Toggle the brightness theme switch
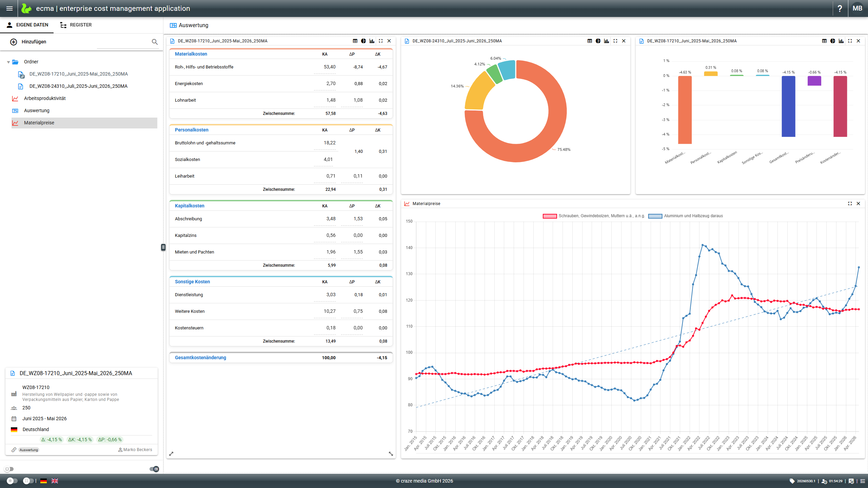The height and width of the screenshot is (488, 868). 12,481
